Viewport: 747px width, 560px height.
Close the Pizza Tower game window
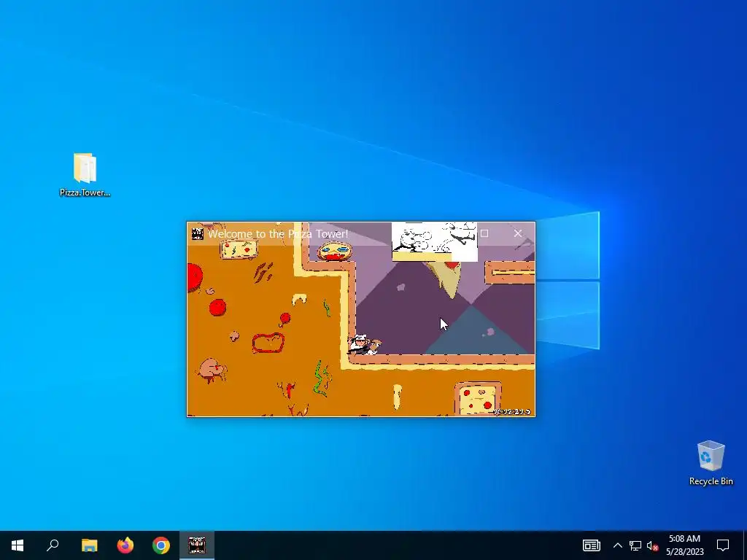[x=518, y=233]
